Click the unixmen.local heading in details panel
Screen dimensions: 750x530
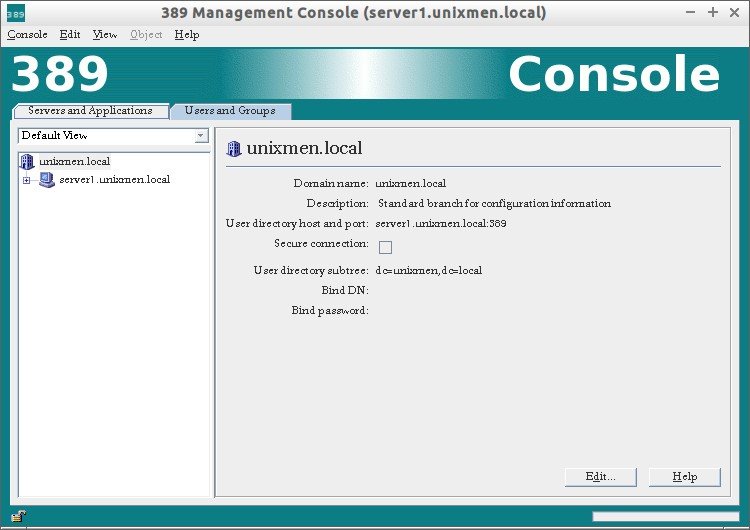[304, 148]
